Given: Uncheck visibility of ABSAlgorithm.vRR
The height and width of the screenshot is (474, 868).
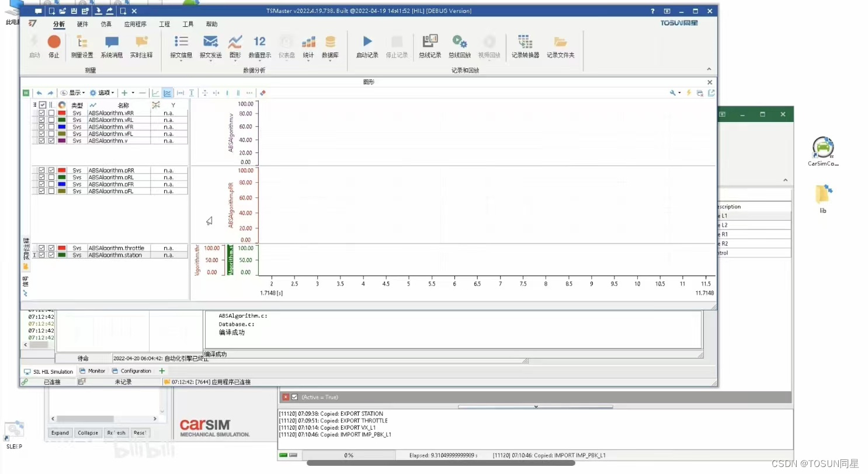Looking at the screenshot, I should (41, 112).
